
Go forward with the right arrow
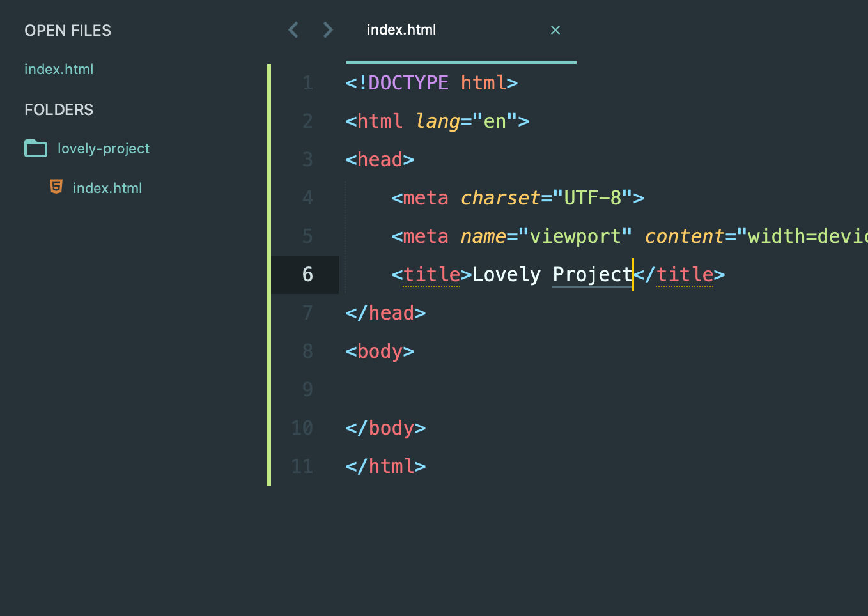pos(328,30)
